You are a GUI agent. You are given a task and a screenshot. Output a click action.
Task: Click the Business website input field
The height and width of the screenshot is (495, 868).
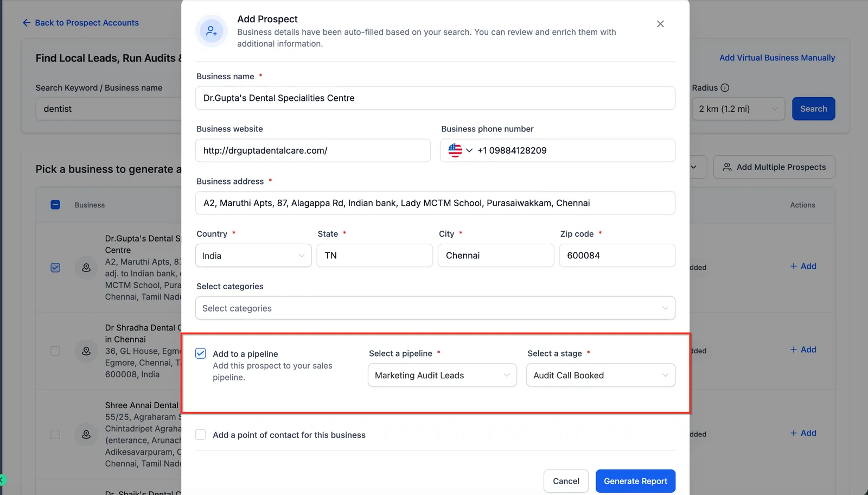[x=313, y=150]
